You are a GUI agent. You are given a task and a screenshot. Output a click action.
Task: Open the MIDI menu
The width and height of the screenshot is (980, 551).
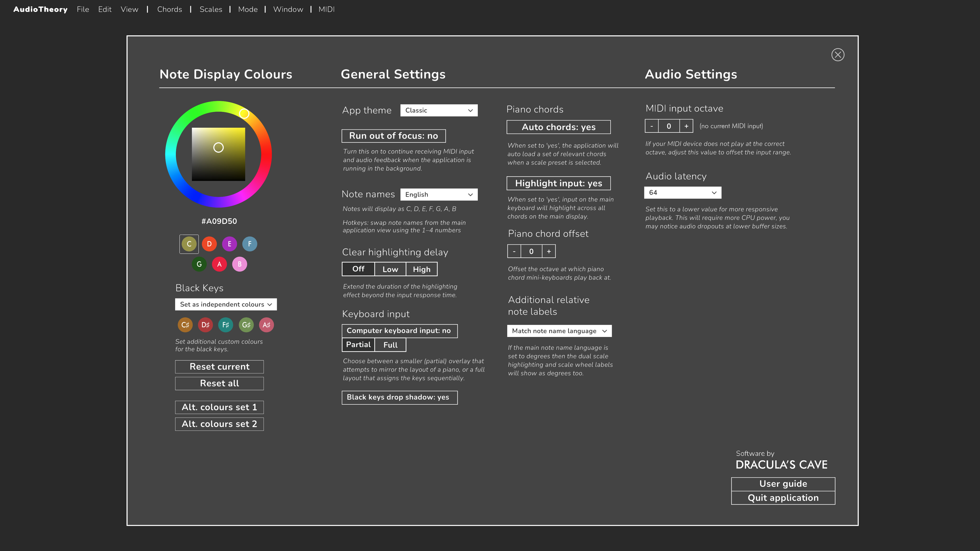[x=326, y=9]
